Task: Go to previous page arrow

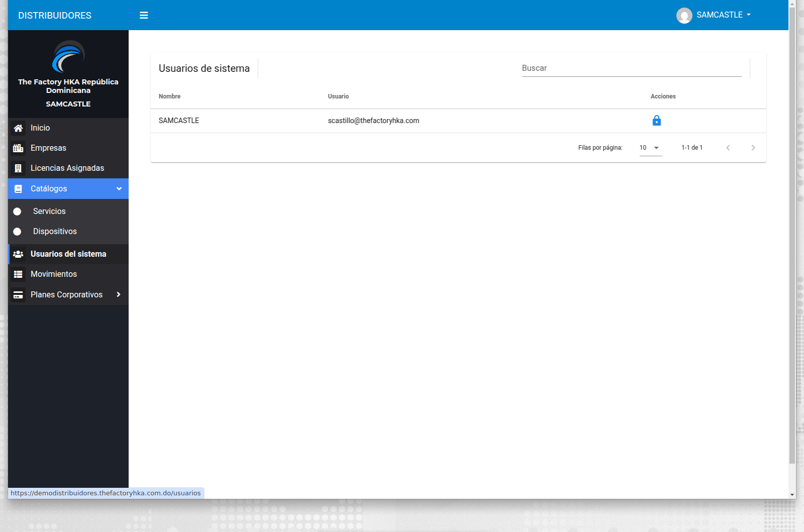Action: [728, 148]
